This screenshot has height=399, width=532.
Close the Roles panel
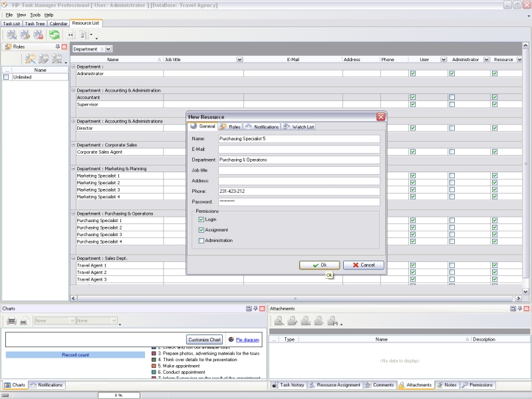(x=65, y=47)
